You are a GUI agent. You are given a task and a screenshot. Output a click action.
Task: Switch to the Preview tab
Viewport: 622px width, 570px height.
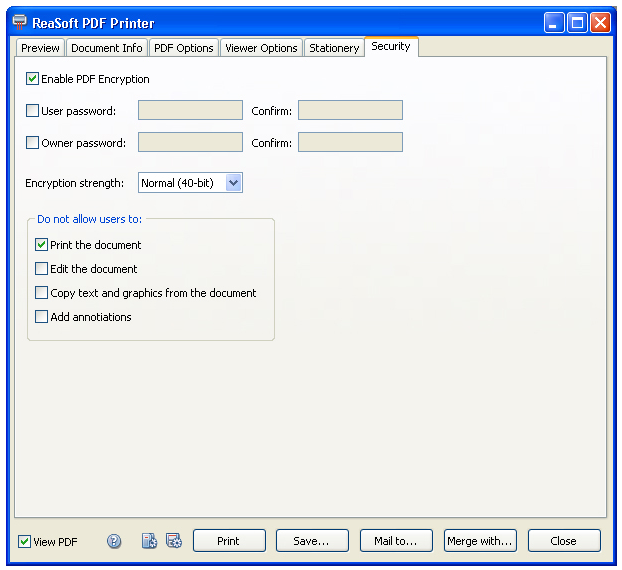tap(40, 48)
